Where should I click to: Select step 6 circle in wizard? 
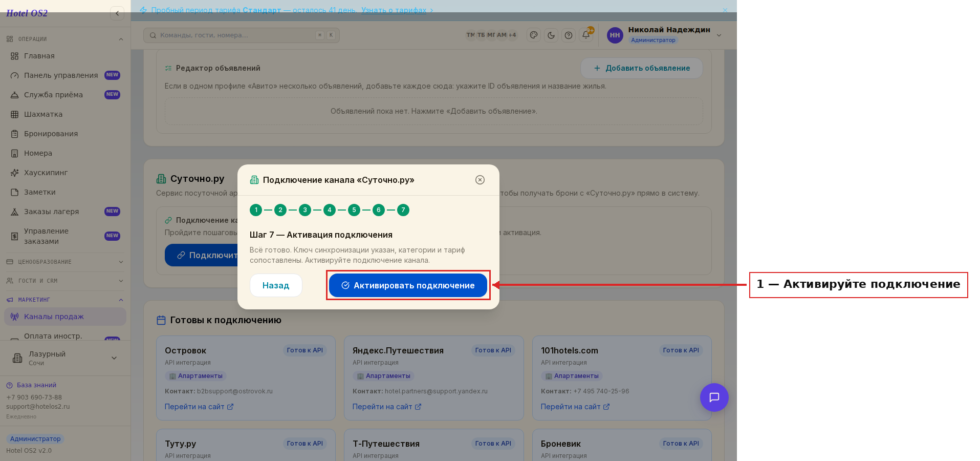pyautogui.click(x=379, y=210)
